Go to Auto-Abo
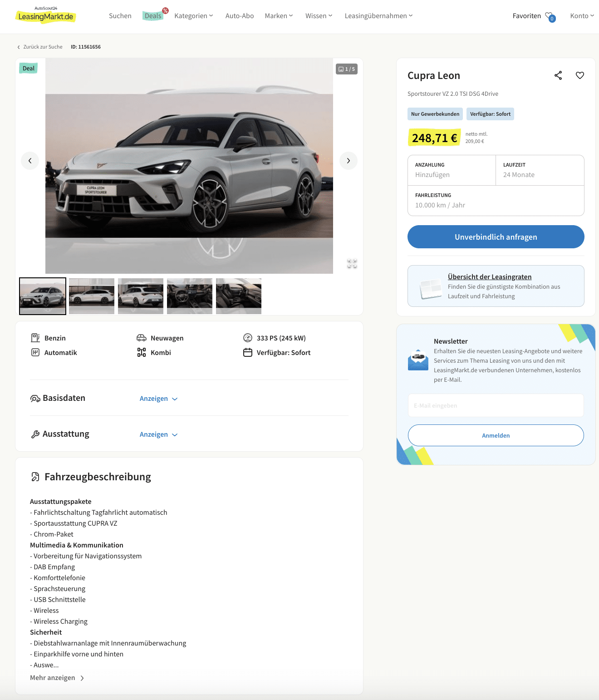Viewport: 599px width, 700px height. pos(240,16)
